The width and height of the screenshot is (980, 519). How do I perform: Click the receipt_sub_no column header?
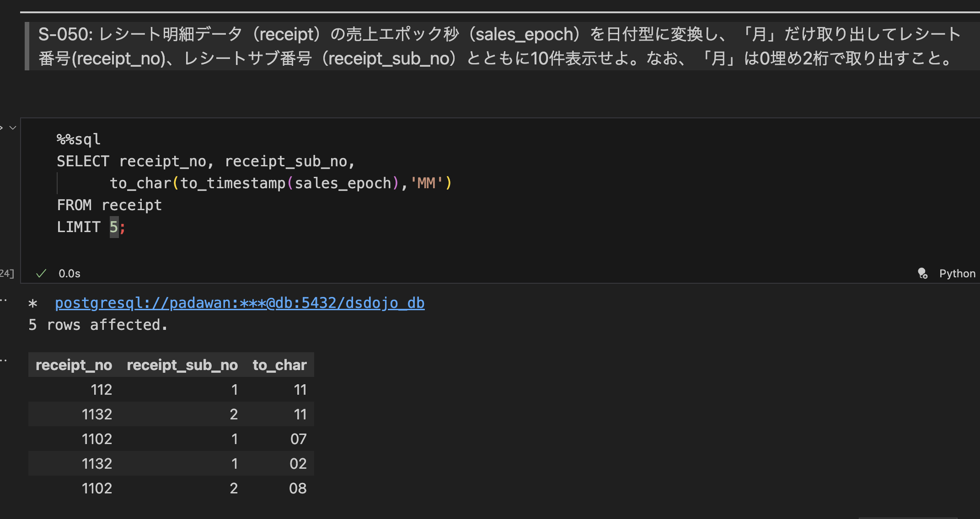click(182, 365)
